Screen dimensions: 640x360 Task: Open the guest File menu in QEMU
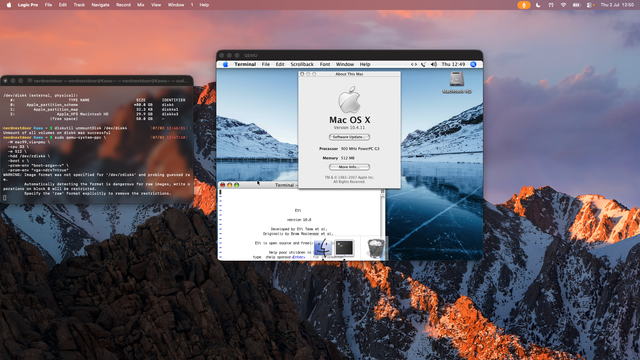266,64
